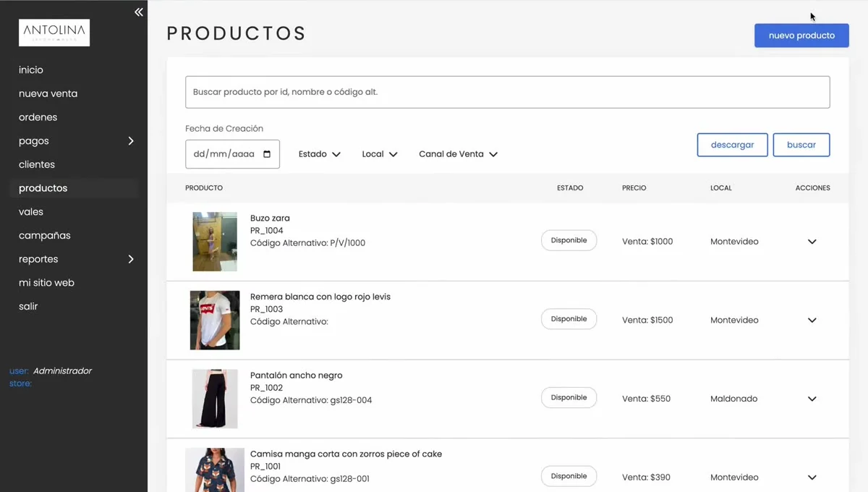Screen dimensions: 868x492
Task: Click price Venta: $390
Action: [646, 478]
